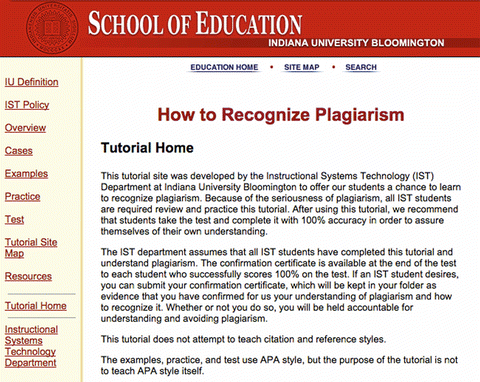
Task: Open the IST Policy sidebar link
Action: tap(27, 105)
